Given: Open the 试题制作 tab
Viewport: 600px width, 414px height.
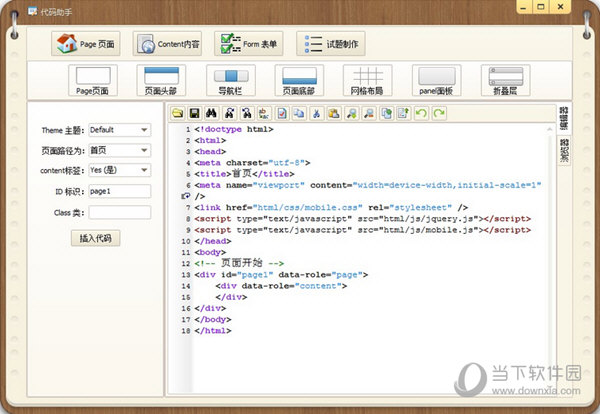Looking at the screenshot, I should tap(331, 44).
